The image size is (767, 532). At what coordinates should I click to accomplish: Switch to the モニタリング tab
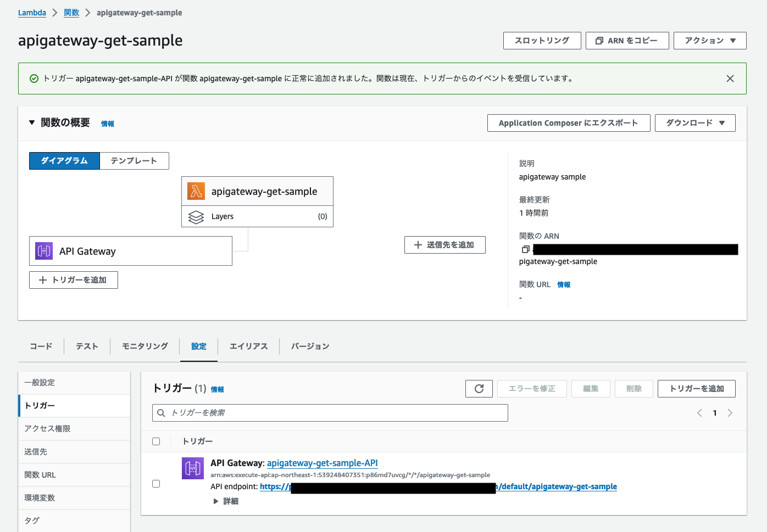(x=145, y=346)
